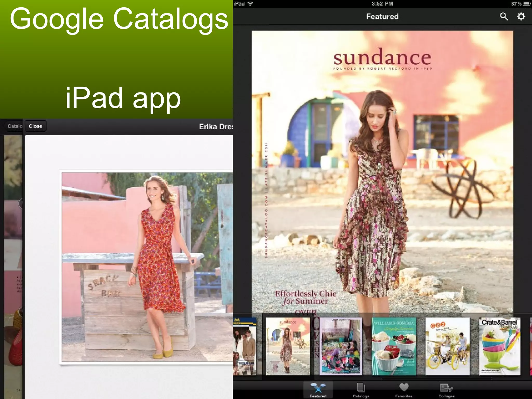
Task: Open the Urban Outfitters catalog thumbnail
Action: pos(341,346)
